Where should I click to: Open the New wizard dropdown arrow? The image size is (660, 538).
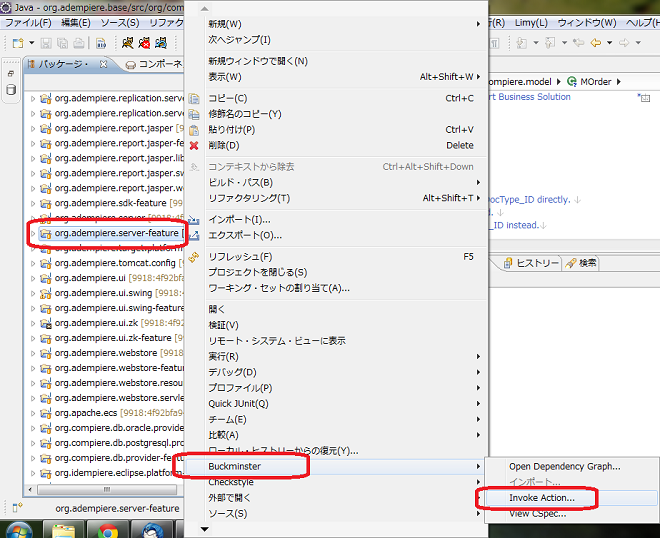tap(32, 43)
